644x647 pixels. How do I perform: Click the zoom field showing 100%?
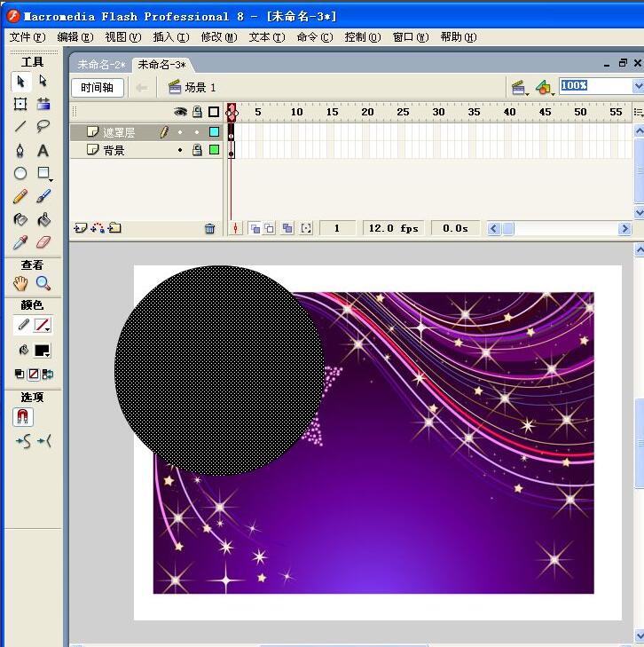[x=596, y=86]
